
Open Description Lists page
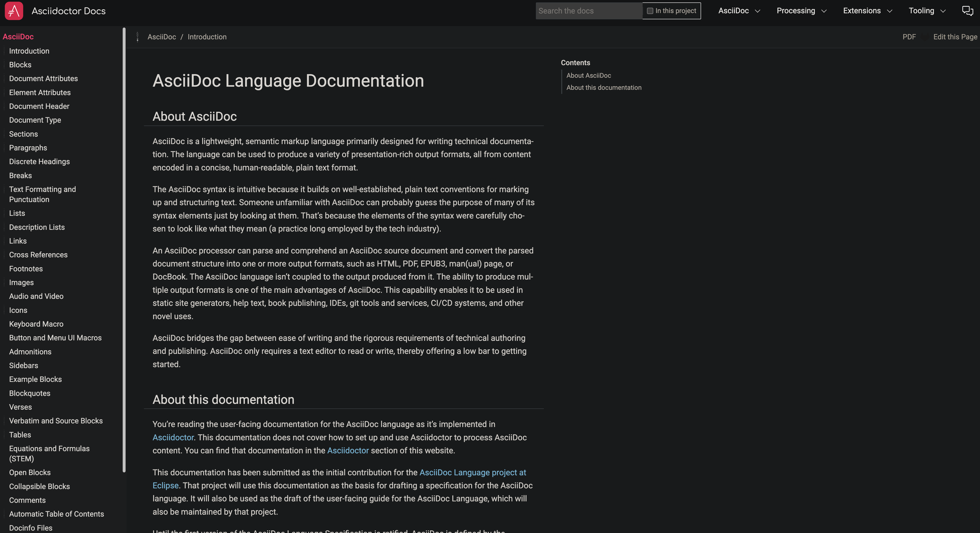click(x=37, y=227)
